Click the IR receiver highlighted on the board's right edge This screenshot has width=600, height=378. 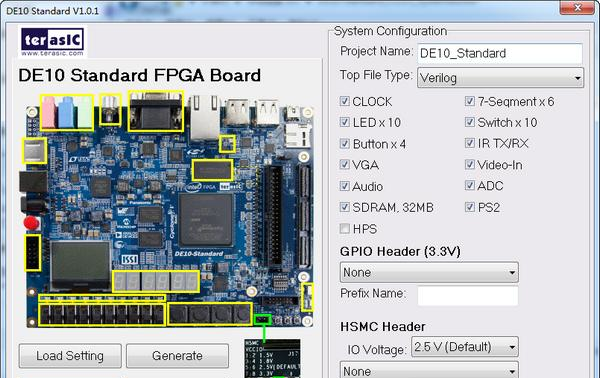[x=307, y=297]
